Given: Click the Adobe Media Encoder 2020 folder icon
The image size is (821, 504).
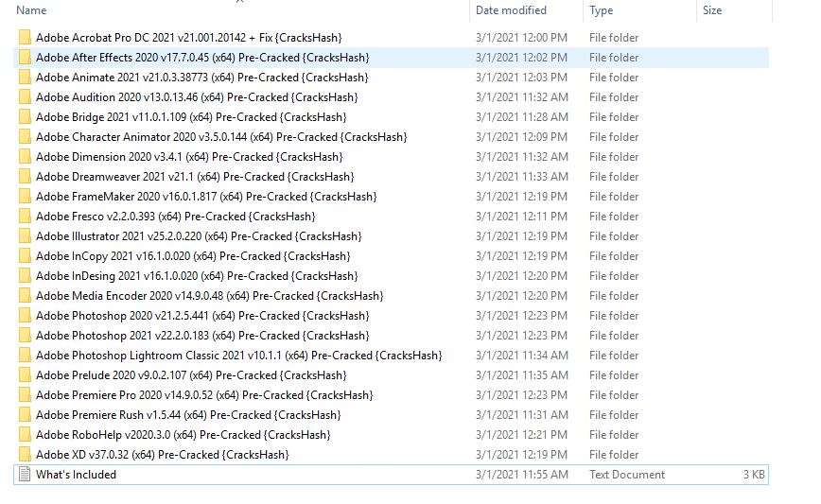Looking at the screenshot, I should (25, 296).
